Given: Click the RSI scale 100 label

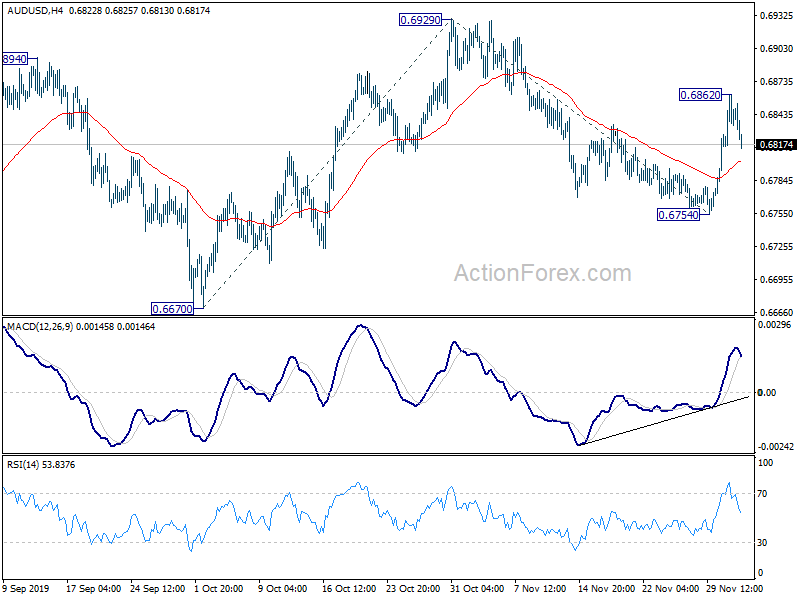Looking at the screenshot, I should [x=766, y=463].
